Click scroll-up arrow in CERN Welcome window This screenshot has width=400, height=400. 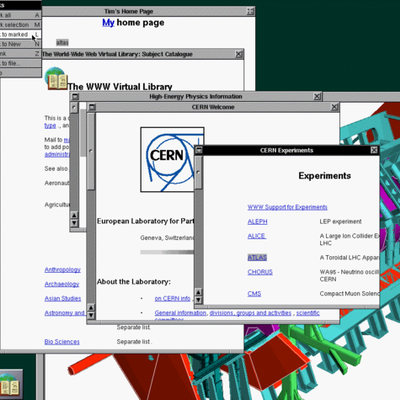pyautogui.click(x=91, y=307)
